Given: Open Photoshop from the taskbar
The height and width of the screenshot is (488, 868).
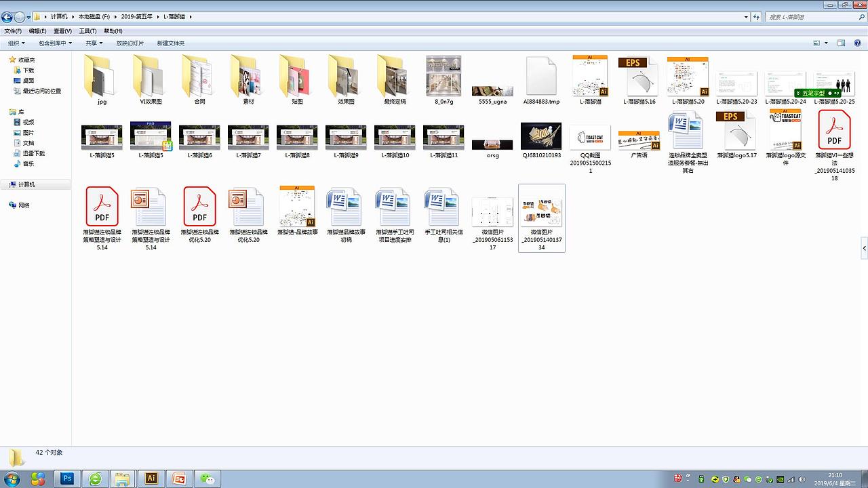Looking at the screenshot, I should [67, 479].
